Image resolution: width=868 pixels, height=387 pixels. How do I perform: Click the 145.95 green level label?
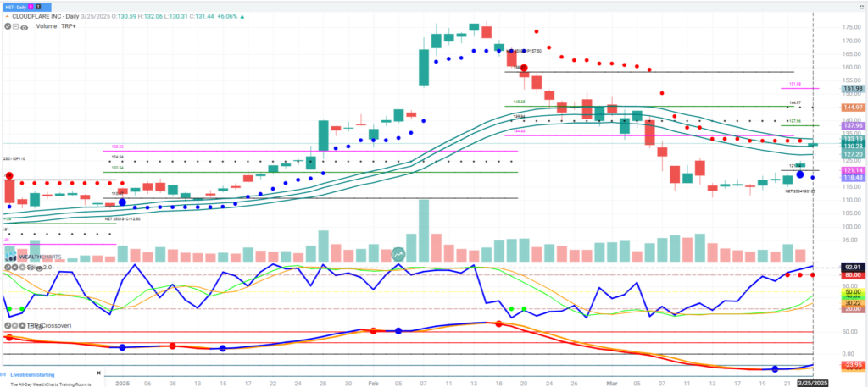point(520,102)
